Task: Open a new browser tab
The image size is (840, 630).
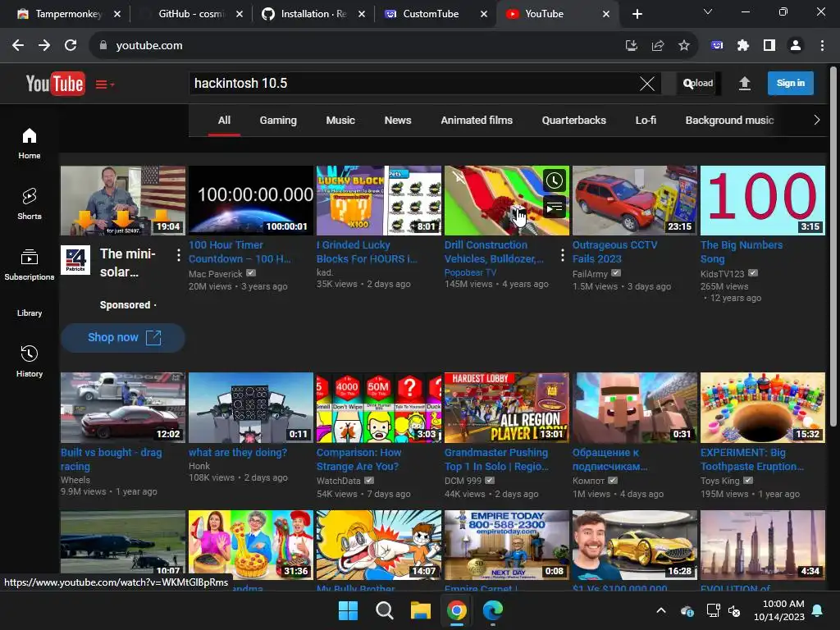Action: coord(637,14)
